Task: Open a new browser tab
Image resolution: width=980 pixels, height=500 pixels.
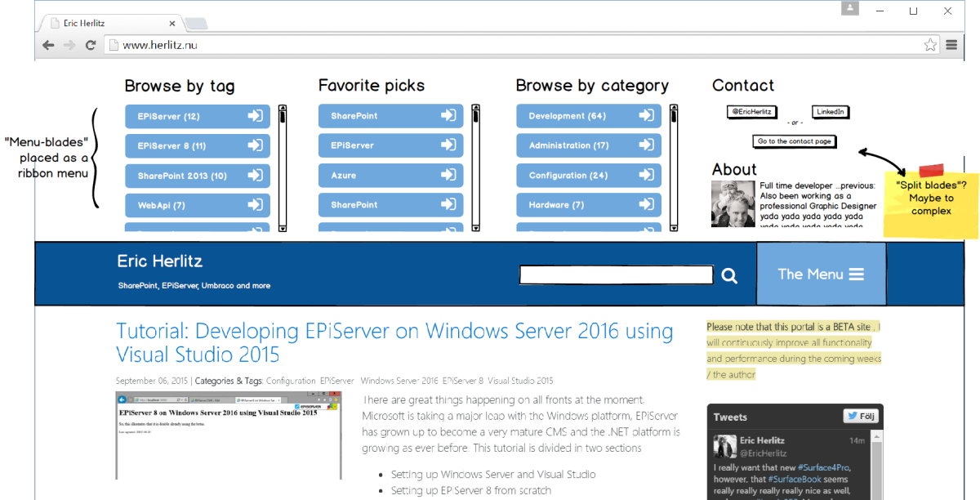Action: tap(195, 23)
